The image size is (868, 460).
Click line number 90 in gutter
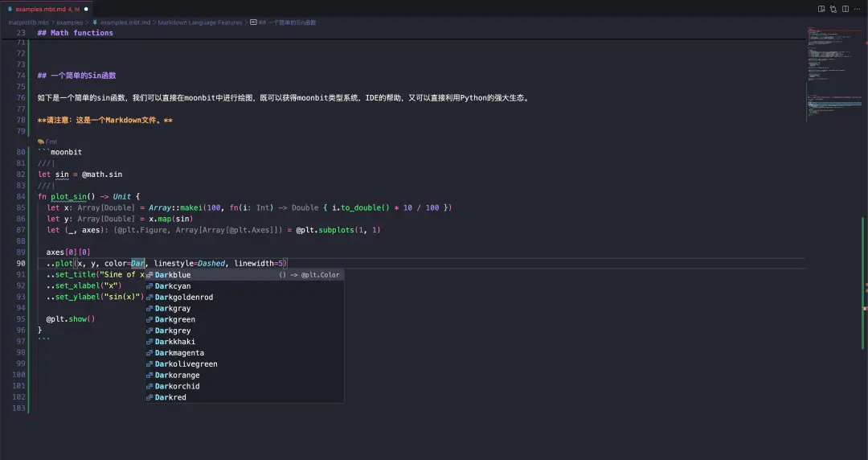point(20,263)
